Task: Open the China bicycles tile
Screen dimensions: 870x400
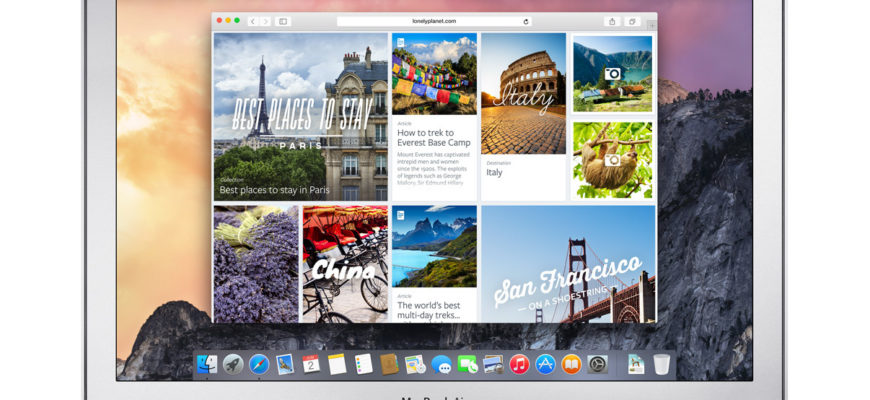Action: (x=345, y=264)
